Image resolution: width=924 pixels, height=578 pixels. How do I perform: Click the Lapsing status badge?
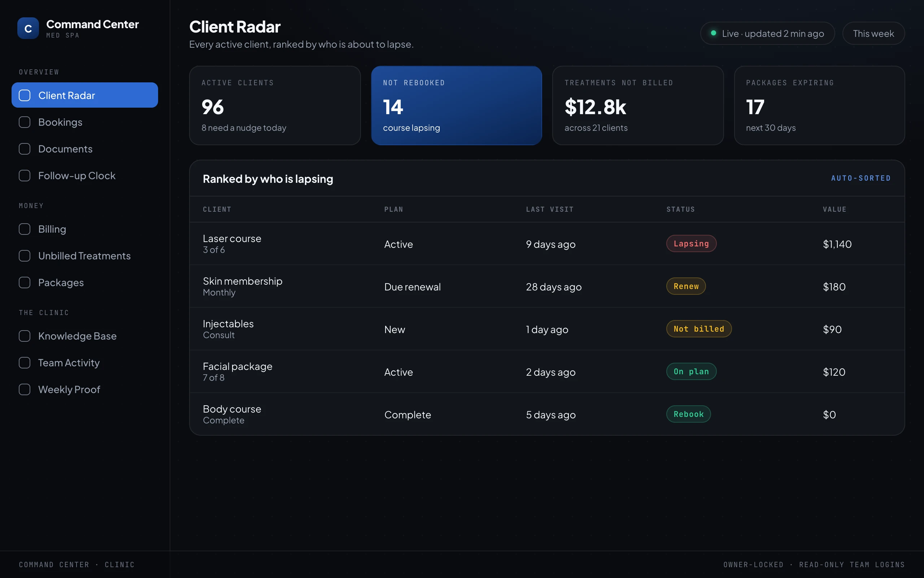[691, 243]
